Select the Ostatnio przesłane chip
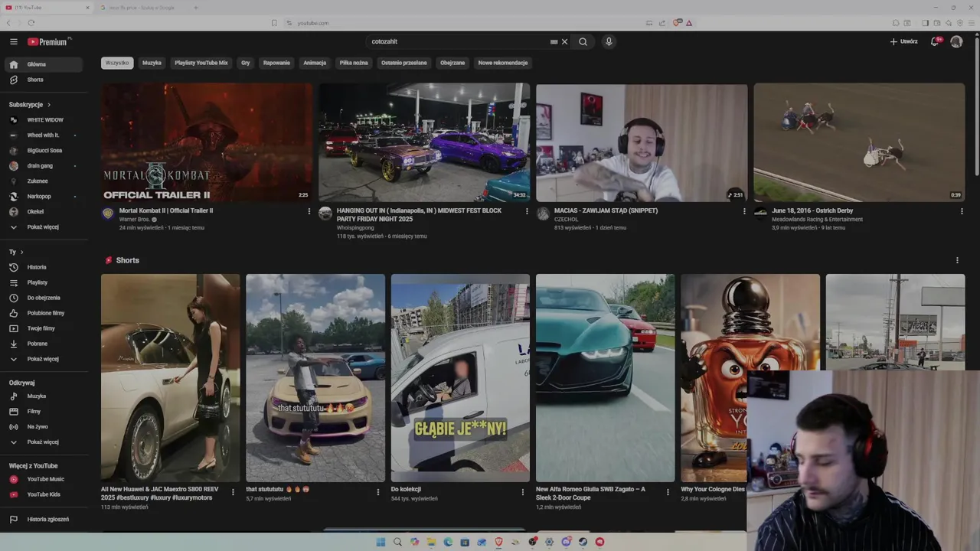 coord(404,63)
